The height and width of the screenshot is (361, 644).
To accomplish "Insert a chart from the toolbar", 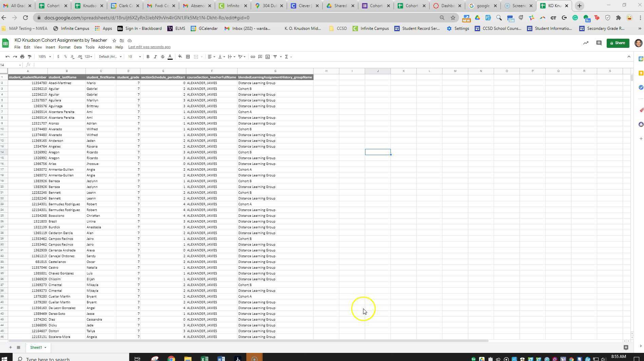I will pyautogui.click(x=268, y=57).
